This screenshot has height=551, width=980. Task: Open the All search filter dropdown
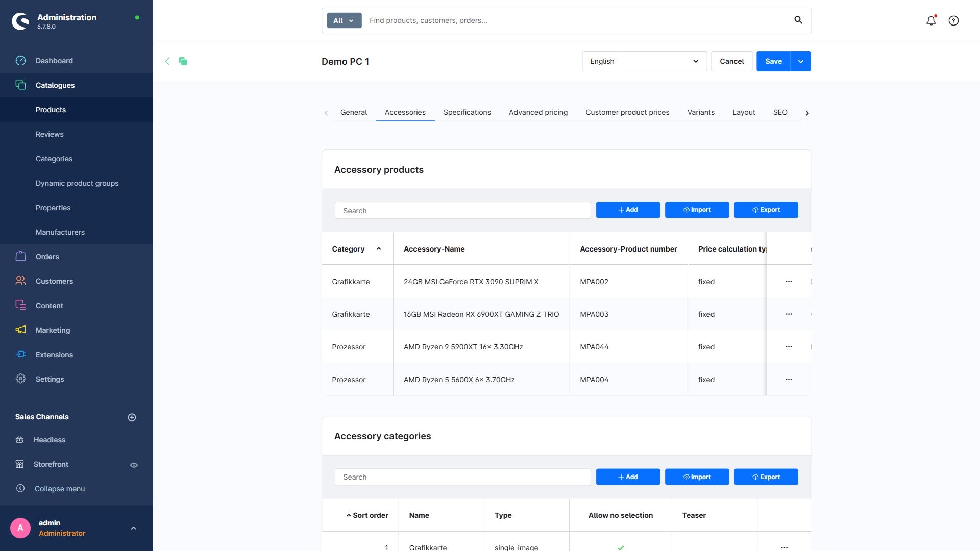344,20
